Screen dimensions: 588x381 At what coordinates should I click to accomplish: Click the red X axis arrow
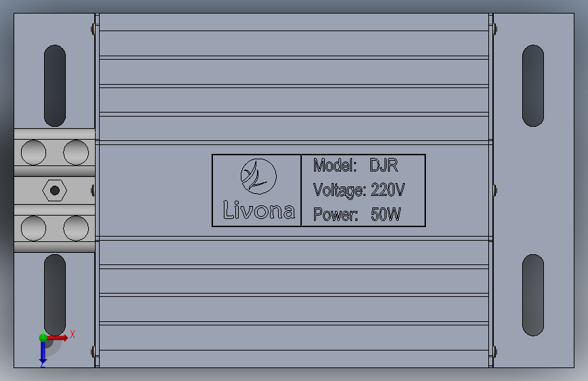pyautogui.click(x=58, y=338)
